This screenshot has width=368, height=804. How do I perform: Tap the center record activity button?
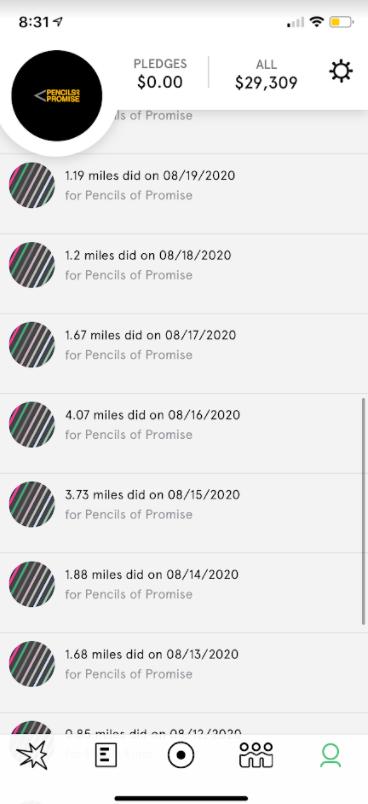[181, 755]
